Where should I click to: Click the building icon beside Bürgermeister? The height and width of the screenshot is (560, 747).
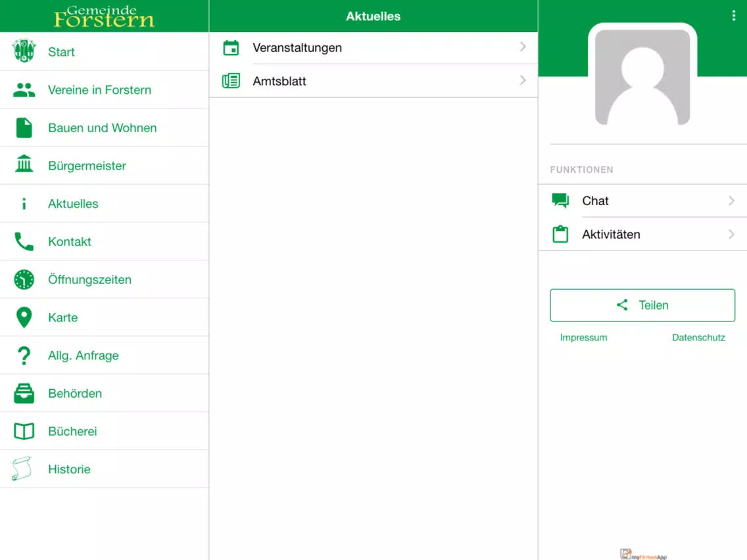pos(24,165)
